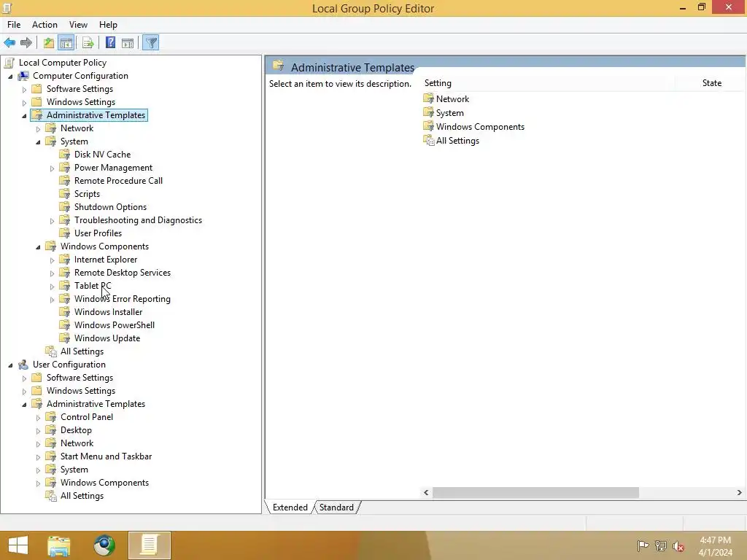The width and height of the screenshot is (747, 560).
Task: Expand the Control Panel node
Action: [x=38, y=418]
